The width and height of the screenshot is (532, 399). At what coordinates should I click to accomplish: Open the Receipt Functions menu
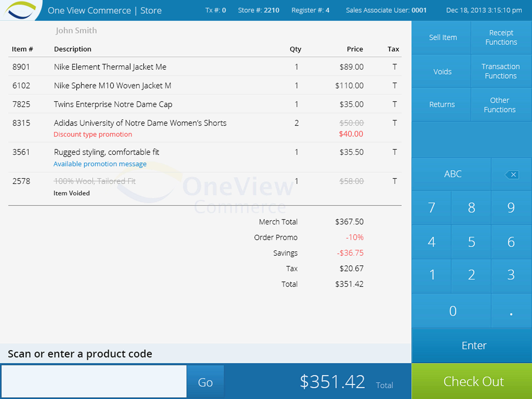[x=501, y=38]
